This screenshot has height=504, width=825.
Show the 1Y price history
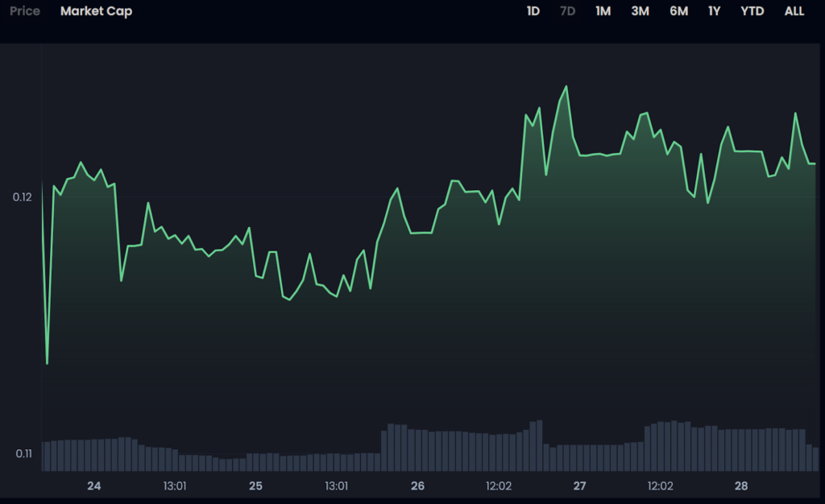(x=714, y=11)
